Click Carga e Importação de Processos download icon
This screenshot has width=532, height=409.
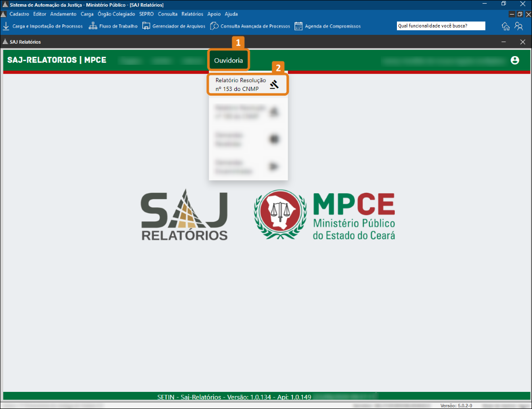click(6, 26)
